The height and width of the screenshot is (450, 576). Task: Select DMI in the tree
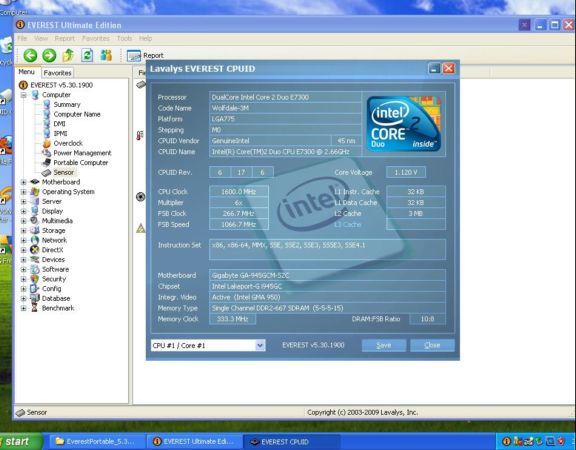pyautogui.click(x=60, y=124)
